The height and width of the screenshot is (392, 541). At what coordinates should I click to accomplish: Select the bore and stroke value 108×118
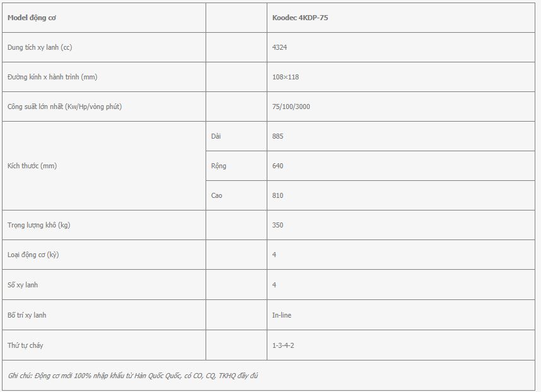click(286, 77)
